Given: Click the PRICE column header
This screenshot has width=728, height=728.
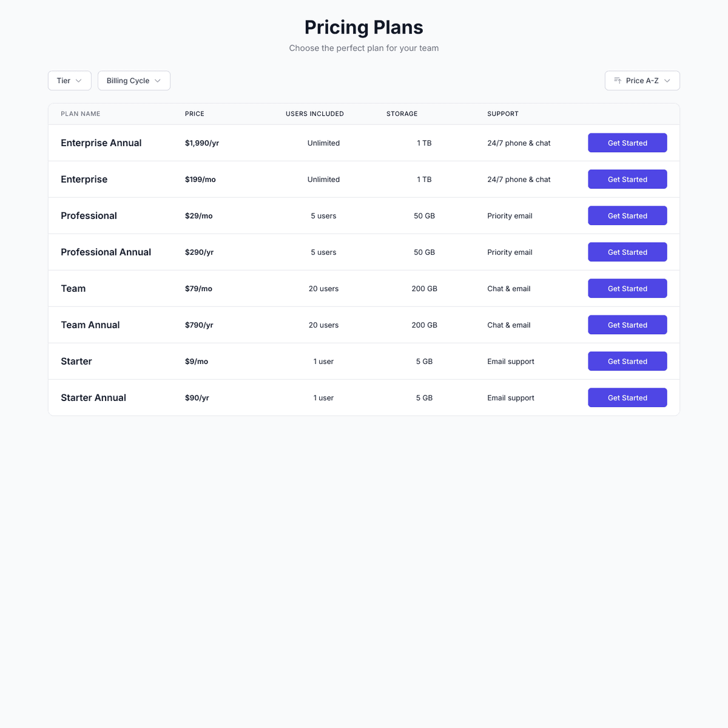Looking at the screenshot, I should [x=194, y=113].
